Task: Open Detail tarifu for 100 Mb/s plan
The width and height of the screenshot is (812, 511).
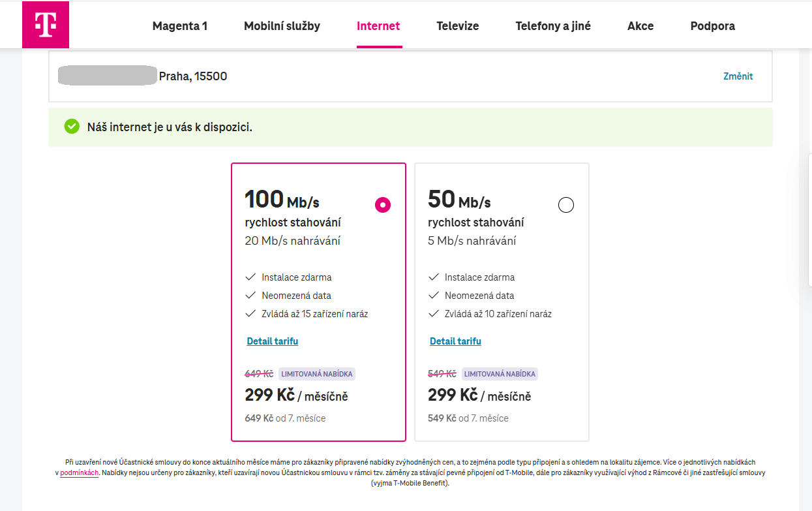Action: click(x=273, y=341)
